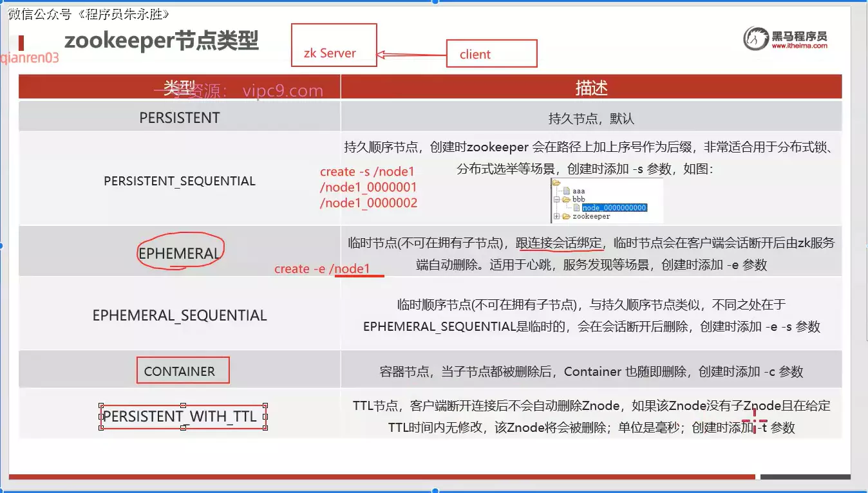
Task: Click the root folder icon in tree
Action: (557, 183)
